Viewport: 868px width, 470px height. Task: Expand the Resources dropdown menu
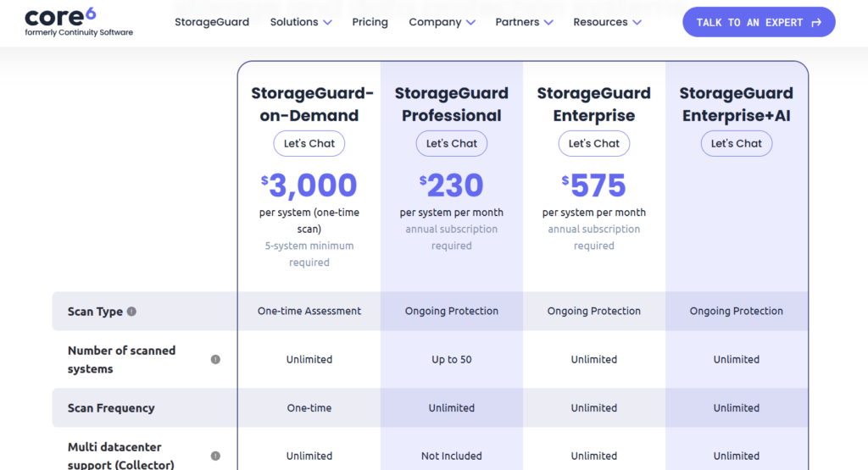coord(607,22)
